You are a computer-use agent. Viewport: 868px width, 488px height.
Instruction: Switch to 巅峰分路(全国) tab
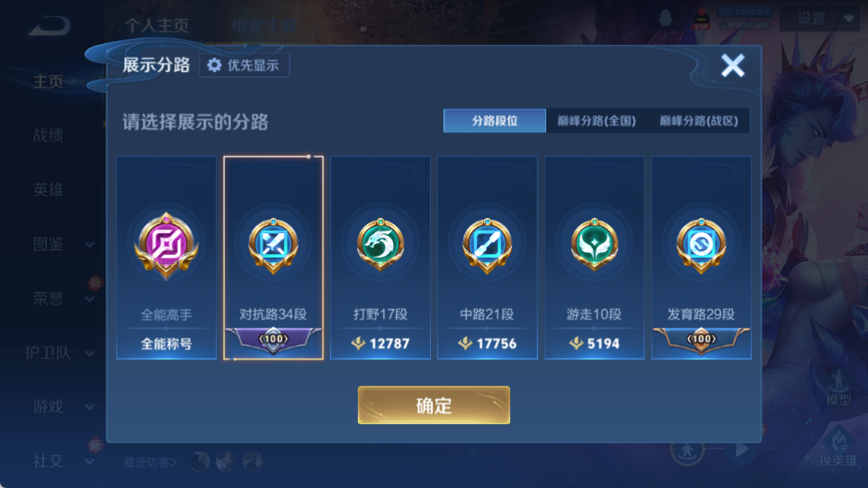(596, 121)
